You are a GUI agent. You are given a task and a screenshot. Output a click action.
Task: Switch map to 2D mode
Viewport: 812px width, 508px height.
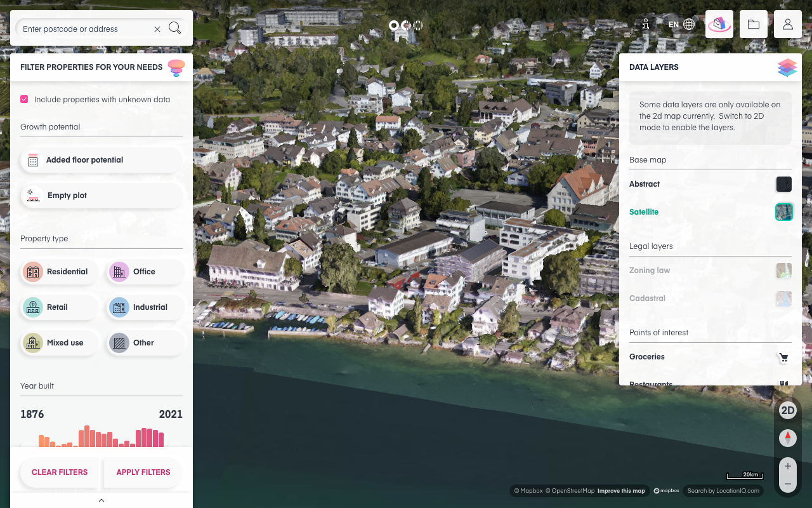[788, 410]
